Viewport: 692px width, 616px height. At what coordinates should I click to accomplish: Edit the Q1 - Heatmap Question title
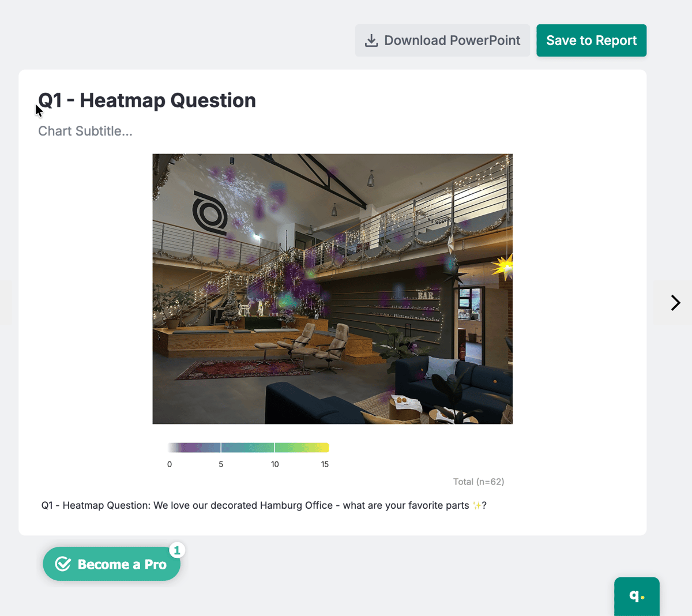tap(147, 100)
